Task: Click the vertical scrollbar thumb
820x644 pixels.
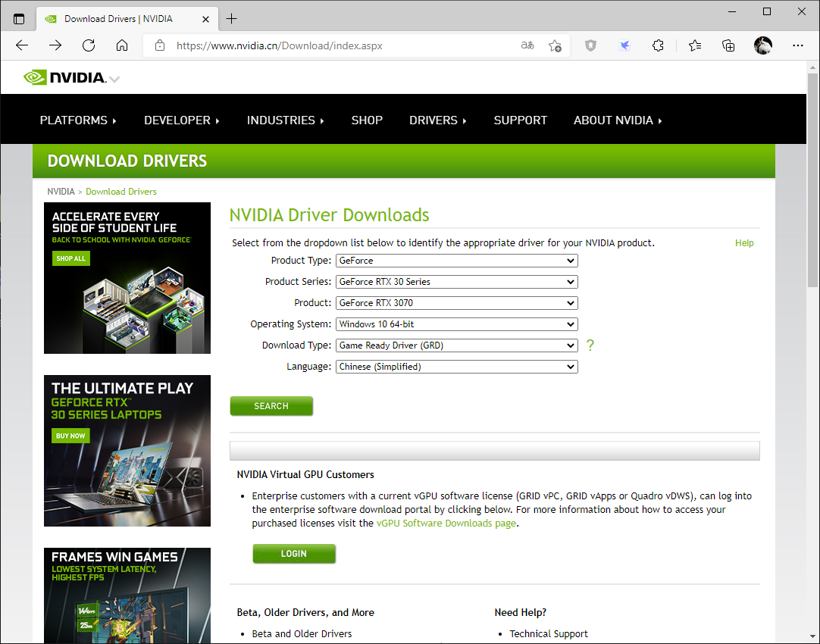Action: [812, 180]
